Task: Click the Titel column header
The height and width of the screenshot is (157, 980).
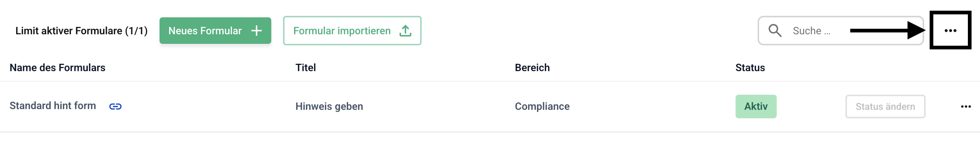Action: pyautogui.click(x=305, y=68)
